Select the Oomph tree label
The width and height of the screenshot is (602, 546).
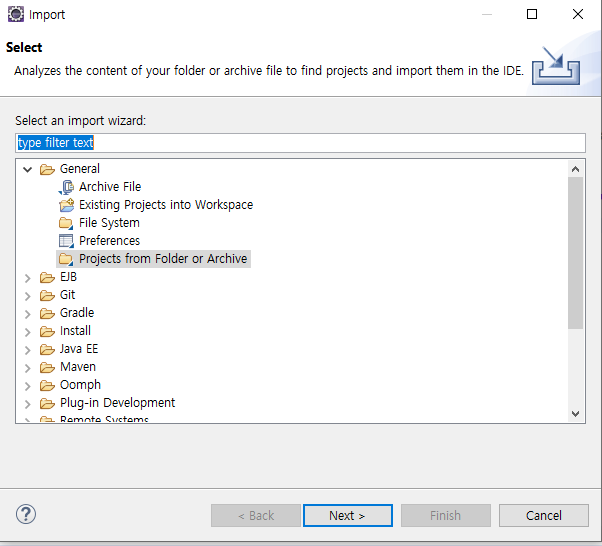[x=80, y=385]
